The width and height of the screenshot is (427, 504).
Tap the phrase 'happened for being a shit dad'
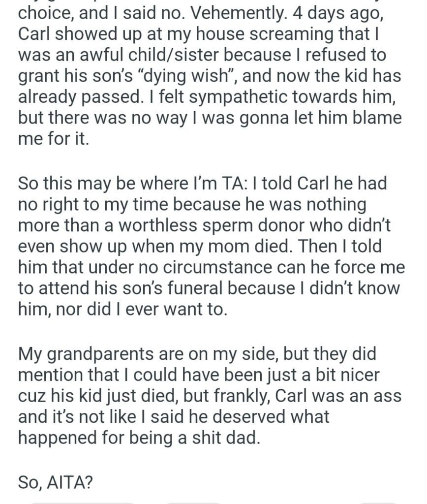tap(138, 438)
